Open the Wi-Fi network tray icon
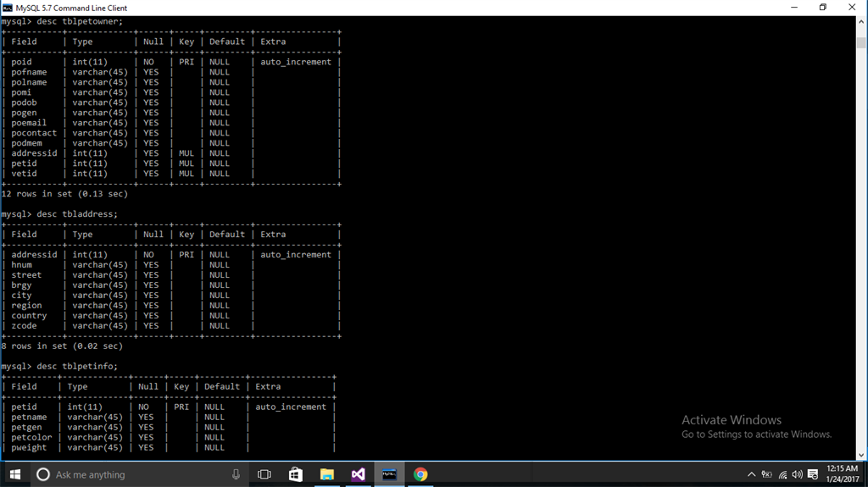Image resolution: width=868 pixels, height=487 pixels. click(x=782, y=474)
